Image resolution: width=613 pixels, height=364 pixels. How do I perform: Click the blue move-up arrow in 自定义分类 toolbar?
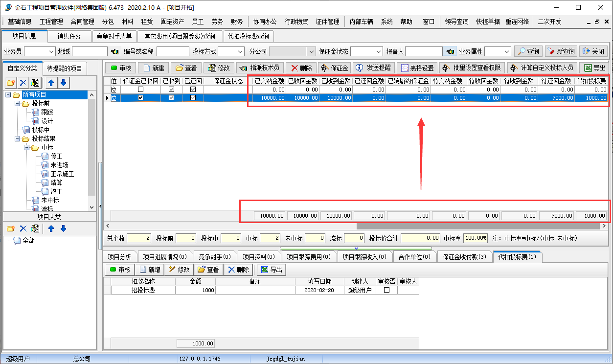click(x=50, y=83)
